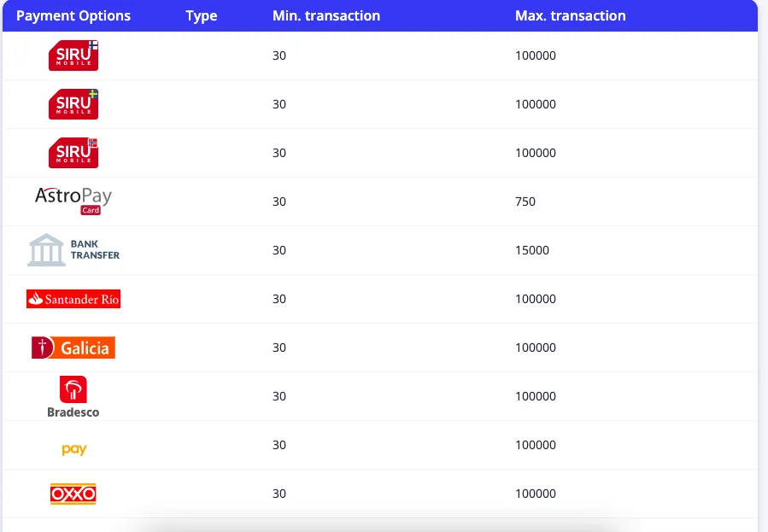Click the Min. transaction column header
This screenshot has width=768, height=532.
point(326,16)
